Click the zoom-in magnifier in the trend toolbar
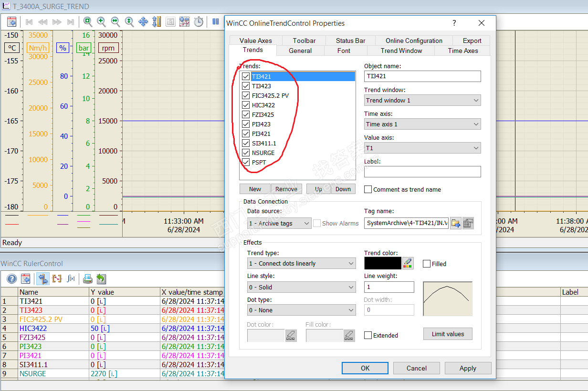The width and height of the screenshot is (588, 391). 102,21
